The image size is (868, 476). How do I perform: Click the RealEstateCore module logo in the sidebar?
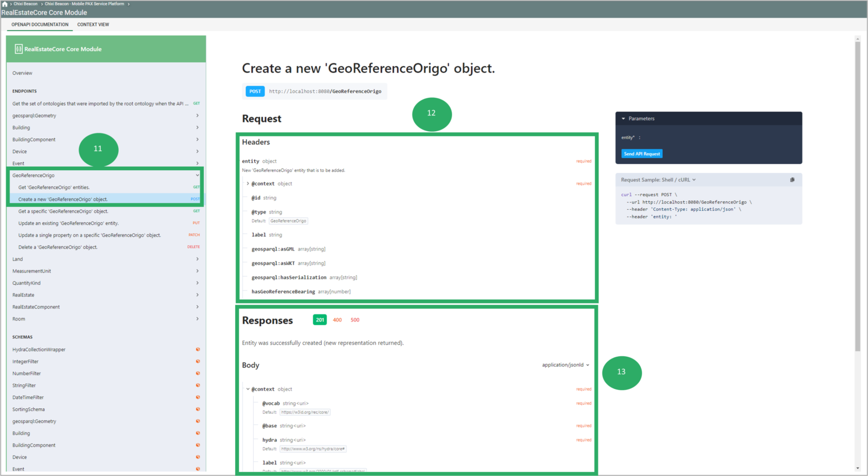18,49
